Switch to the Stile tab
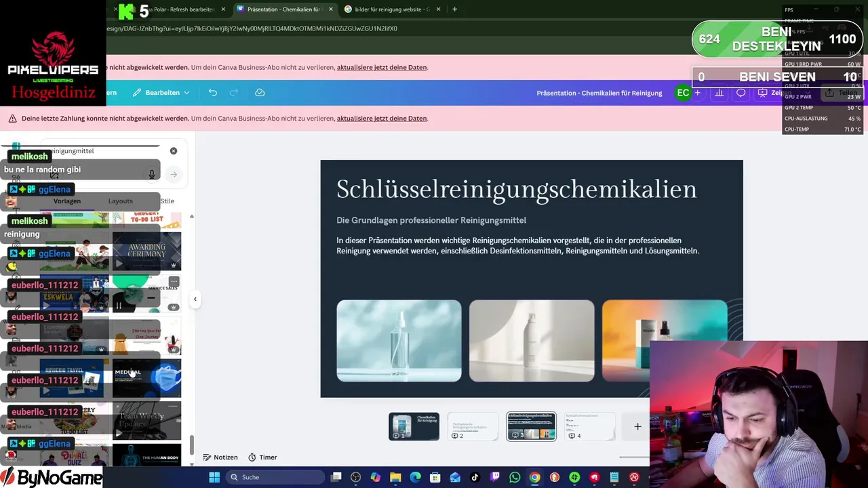This screenshot has height=488, width=868. 167,201
